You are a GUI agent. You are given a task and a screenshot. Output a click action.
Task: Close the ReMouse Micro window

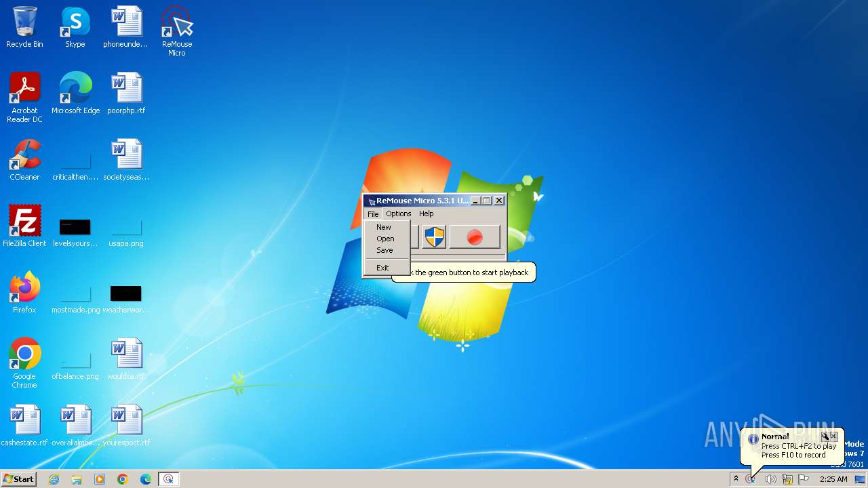(x=499, y=201)
